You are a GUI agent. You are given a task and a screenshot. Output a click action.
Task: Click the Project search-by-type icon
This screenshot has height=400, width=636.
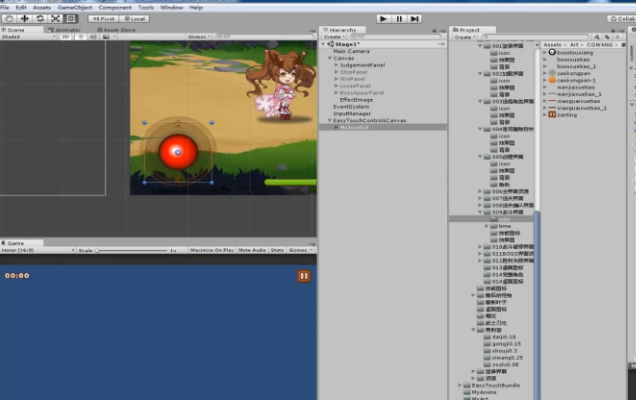click(597, 37)
